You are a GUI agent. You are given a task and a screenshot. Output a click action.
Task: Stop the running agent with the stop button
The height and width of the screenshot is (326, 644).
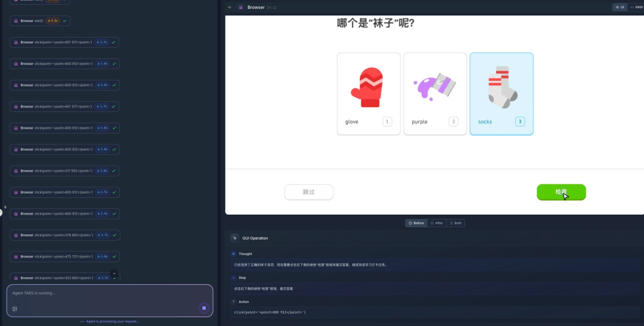click(204, 308)
